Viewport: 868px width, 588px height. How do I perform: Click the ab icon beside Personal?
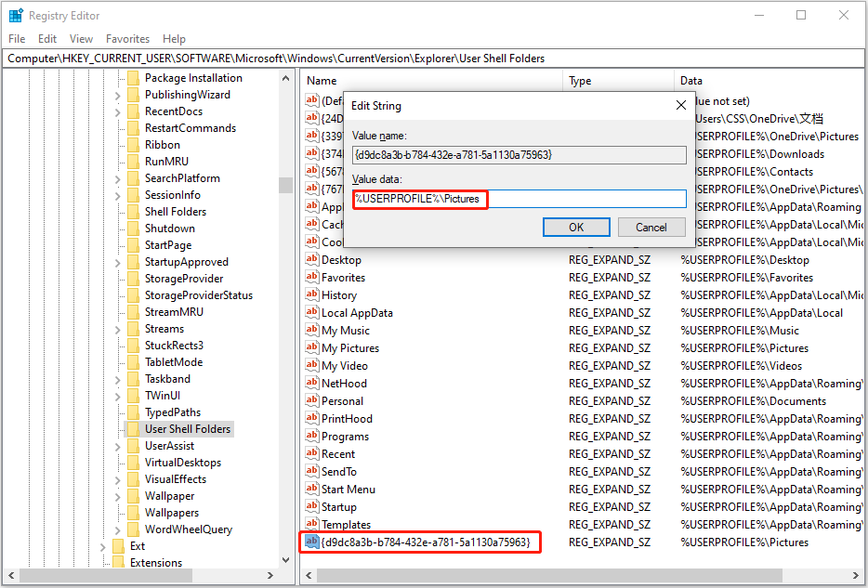[311, 400]
